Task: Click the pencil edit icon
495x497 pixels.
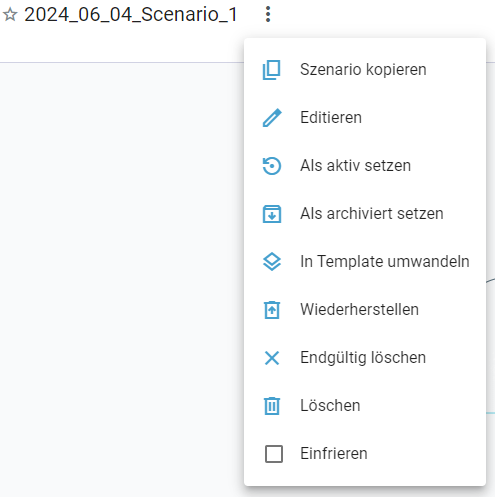Action: pos(272,118)
